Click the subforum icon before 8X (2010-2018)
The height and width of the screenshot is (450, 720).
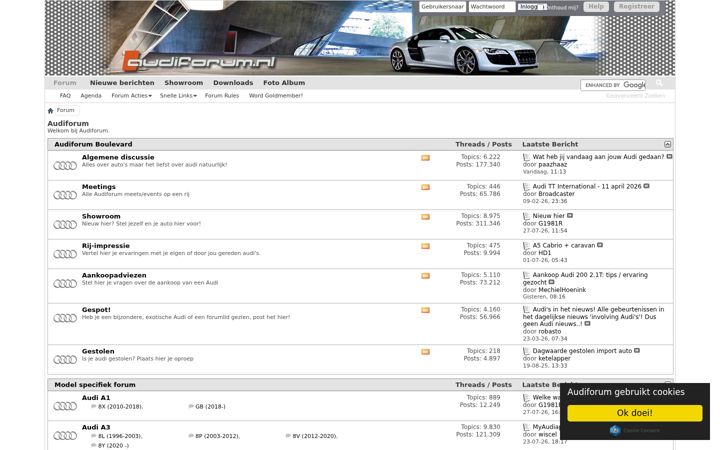[x=94, y=406]
